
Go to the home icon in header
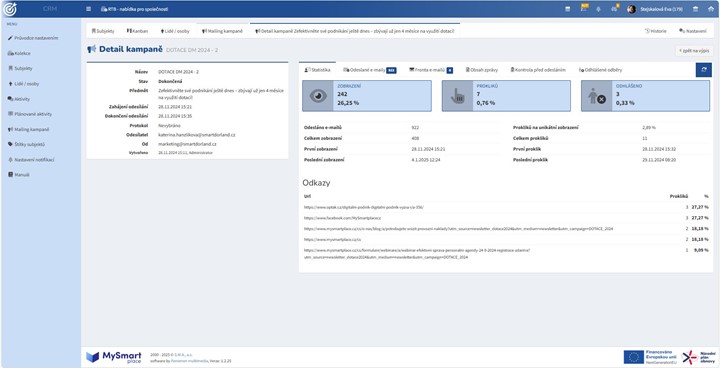pos(710,9)
